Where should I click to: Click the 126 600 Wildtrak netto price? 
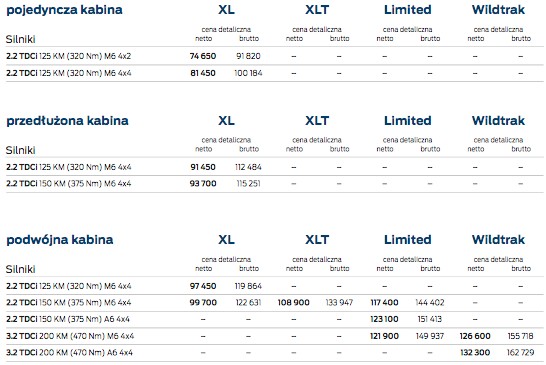click(x=475, y=336)
